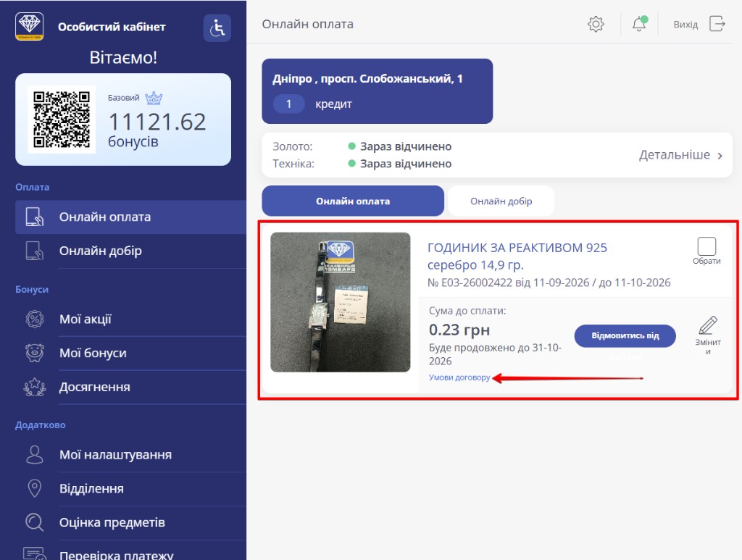
Task: Switch to the Онлайн добір tab
Action: 501,201
